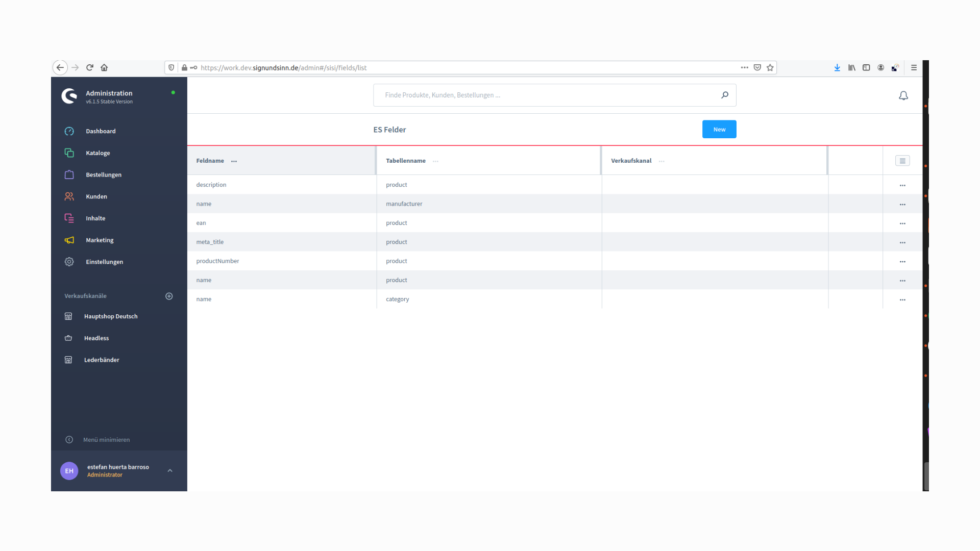The width and height of the screenshot is (980, 551).
Task: Bookmark page with star icon
Action: click(x=770, y=67)
